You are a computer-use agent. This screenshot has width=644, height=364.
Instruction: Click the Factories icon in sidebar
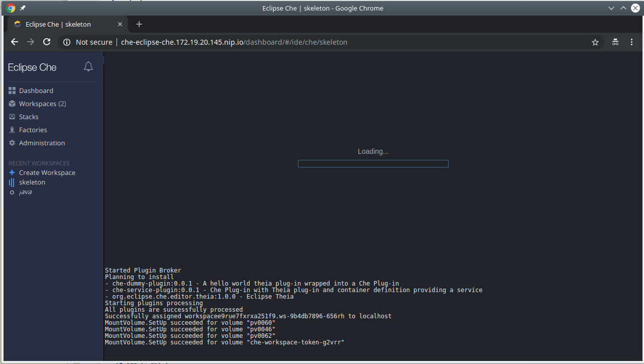tap(12, 130)
